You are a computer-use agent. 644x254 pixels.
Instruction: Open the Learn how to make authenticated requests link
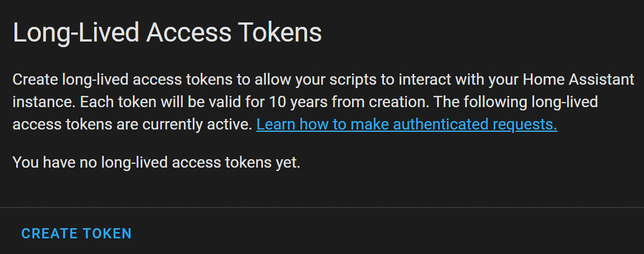(x=407, y=125)
